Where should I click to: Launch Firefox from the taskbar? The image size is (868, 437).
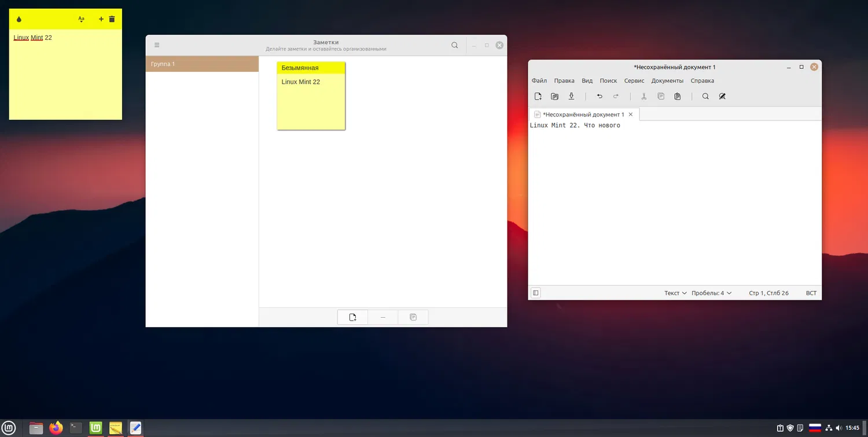56,428
